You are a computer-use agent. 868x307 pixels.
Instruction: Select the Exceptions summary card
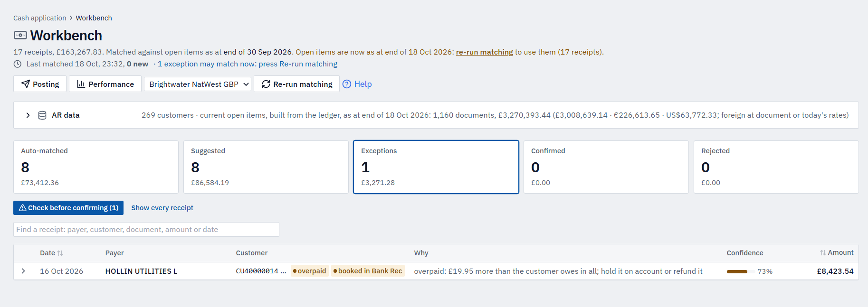436,167
